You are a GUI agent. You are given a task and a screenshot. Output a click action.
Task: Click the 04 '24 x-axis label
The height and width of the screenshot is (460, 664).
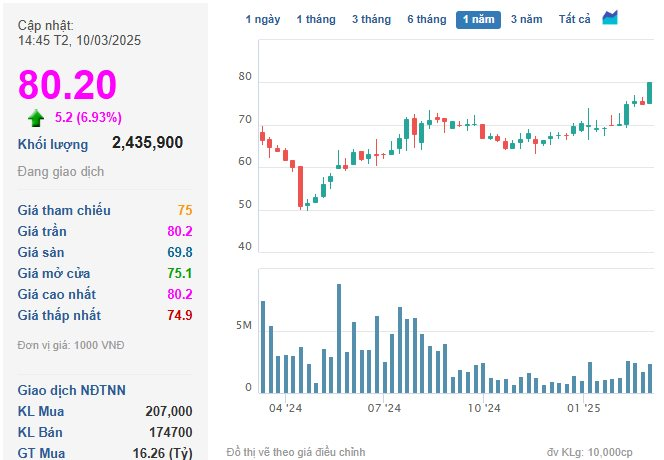(x=285, y=408)
